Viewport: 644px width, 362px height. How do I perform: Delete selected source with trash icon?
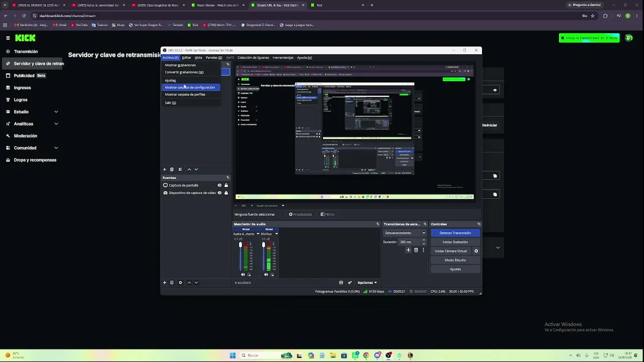pos(172,283)
